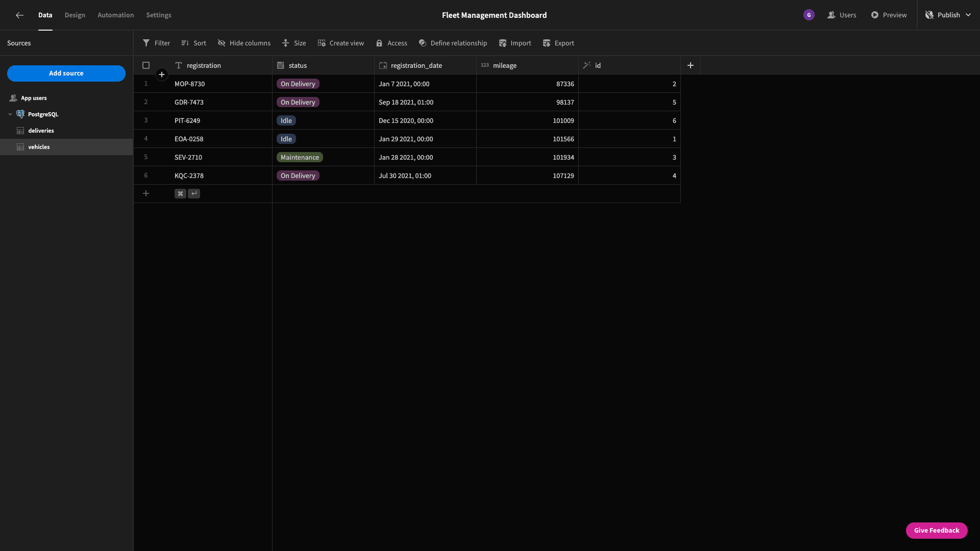Open the Export dialog

click(558, 43)
